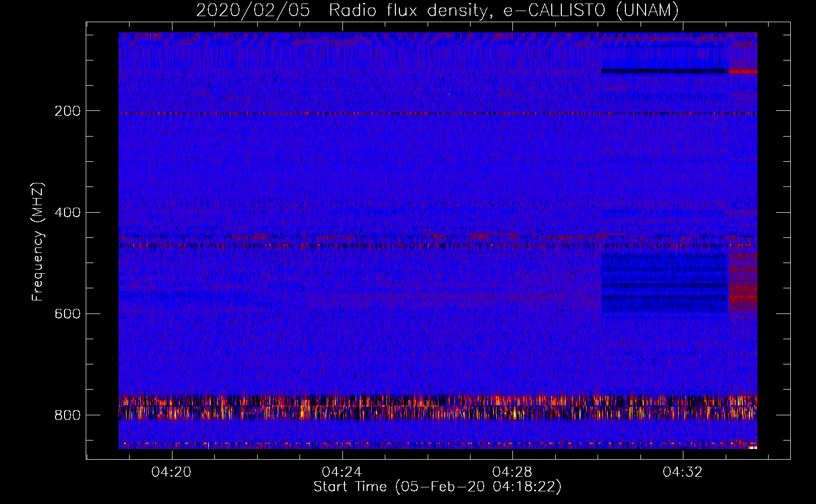816x504 pixels.
Task: Click the '800' frequency tick label
Action: (67, 415)
